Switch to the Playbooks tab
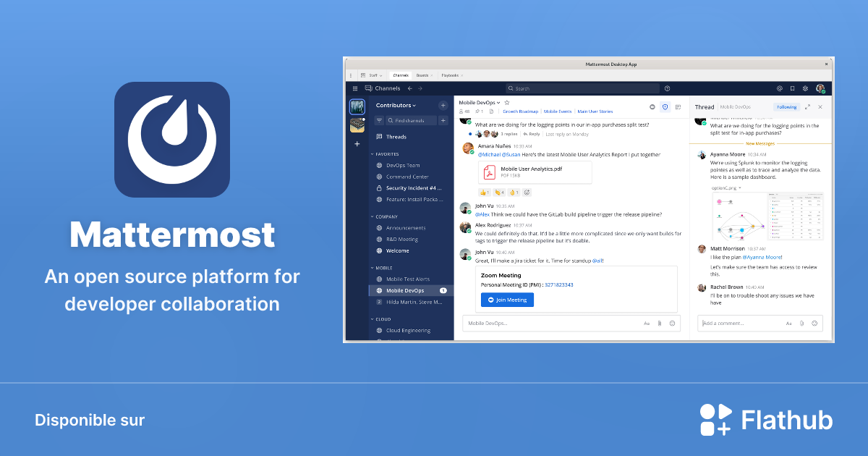 coord(451,75)
